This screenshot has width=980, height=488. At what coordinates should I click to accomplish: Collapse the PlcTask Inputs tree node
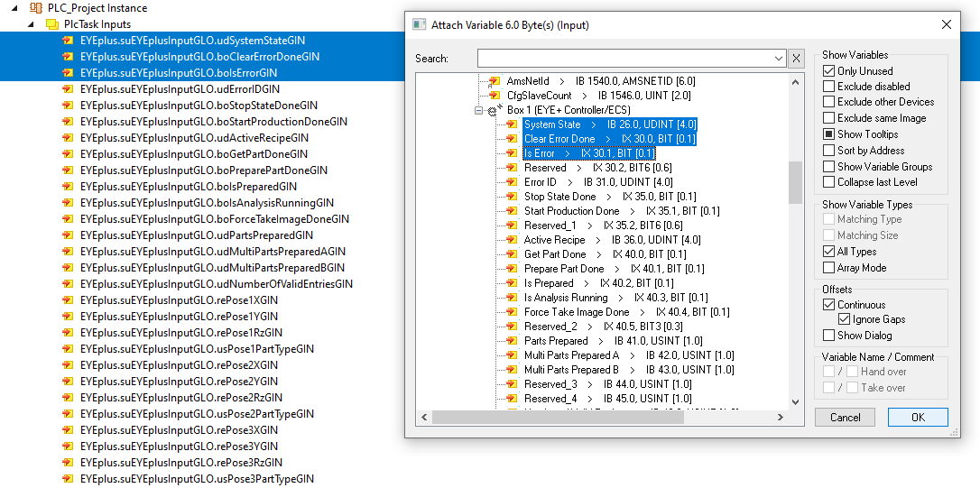(32, 24)
